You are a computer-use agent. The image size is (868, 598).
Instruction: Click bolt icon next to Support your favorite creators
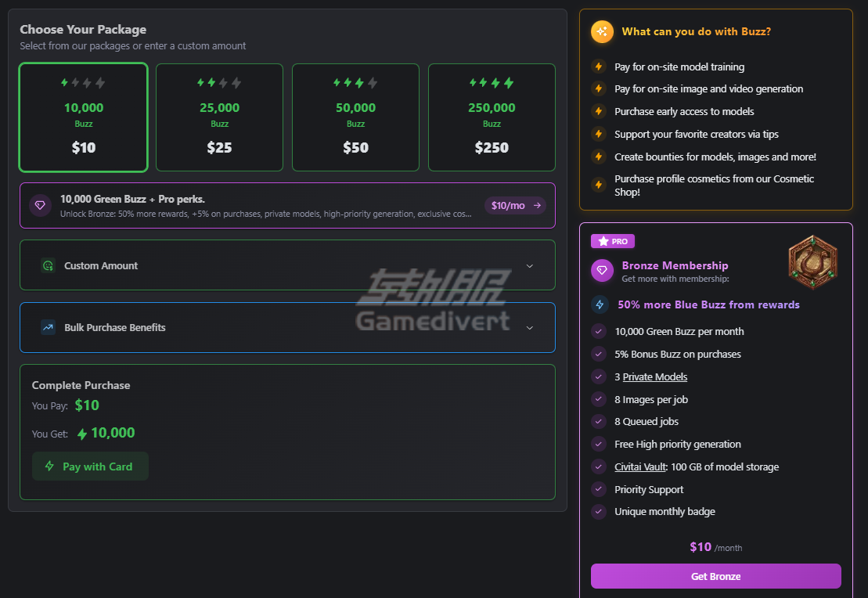(599, 134)
